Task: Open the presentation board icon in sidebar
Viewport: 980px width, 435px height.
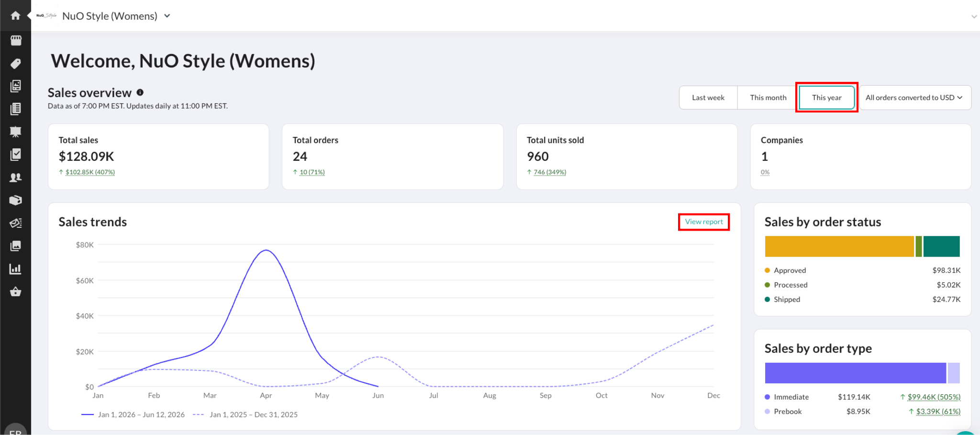Action: [16, 132]
